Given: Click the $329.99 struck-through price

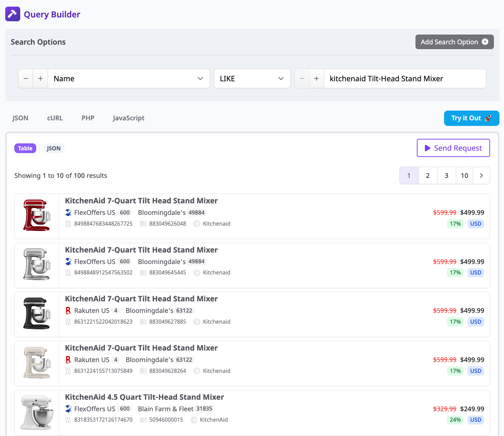Looking at the screenshot, I should click(x=444, y=409).
